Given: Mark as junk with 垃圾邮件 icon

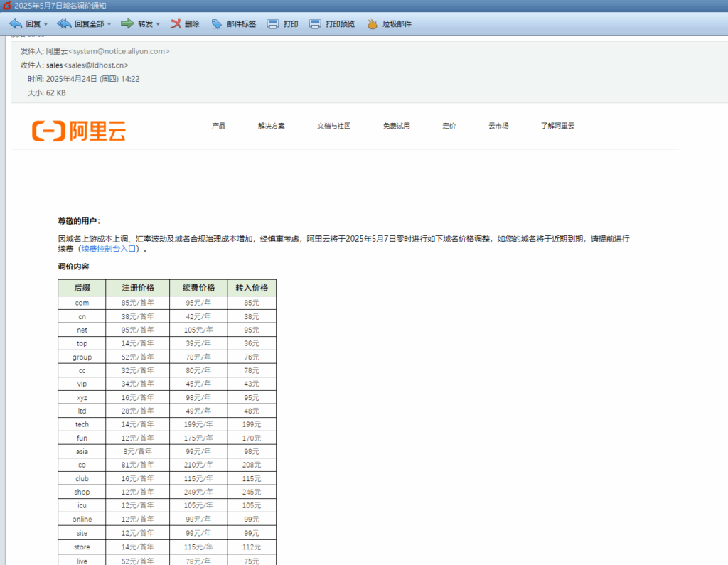Looking at the screenshot, I should (x=373, y=23).
